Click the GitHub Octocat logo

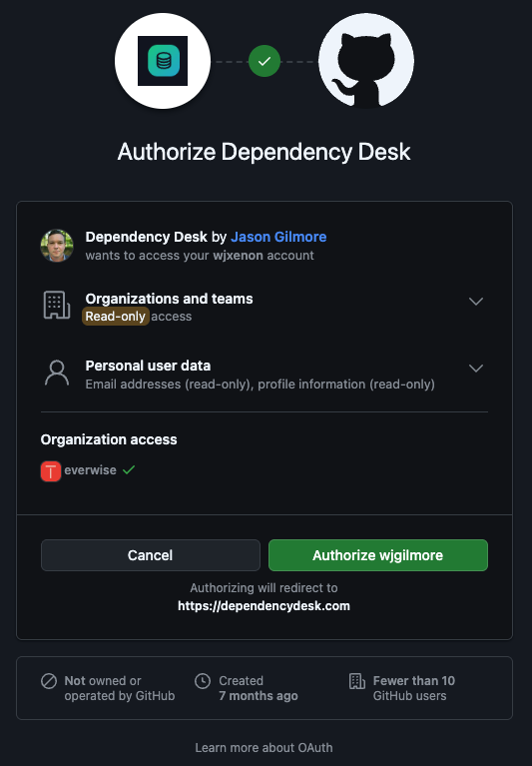pyautogui.click(x=366, y=61)
